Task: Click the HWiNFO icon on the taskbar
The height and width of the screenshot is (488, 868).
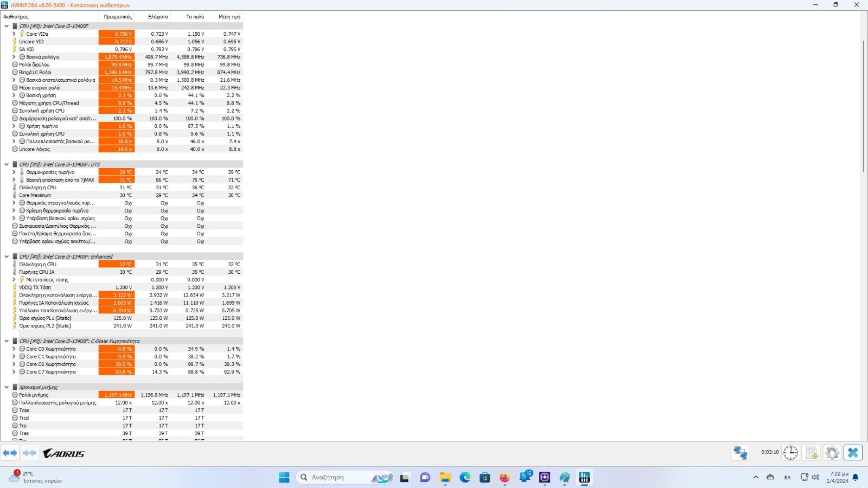Action: 584,477
